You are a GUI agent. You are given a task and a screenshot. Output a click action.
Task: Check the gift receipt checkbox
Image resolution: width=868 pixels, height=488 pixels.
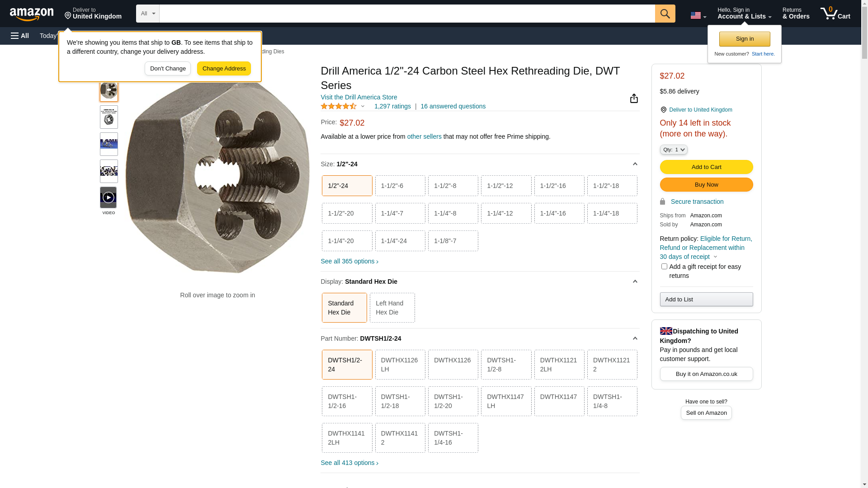664,267
